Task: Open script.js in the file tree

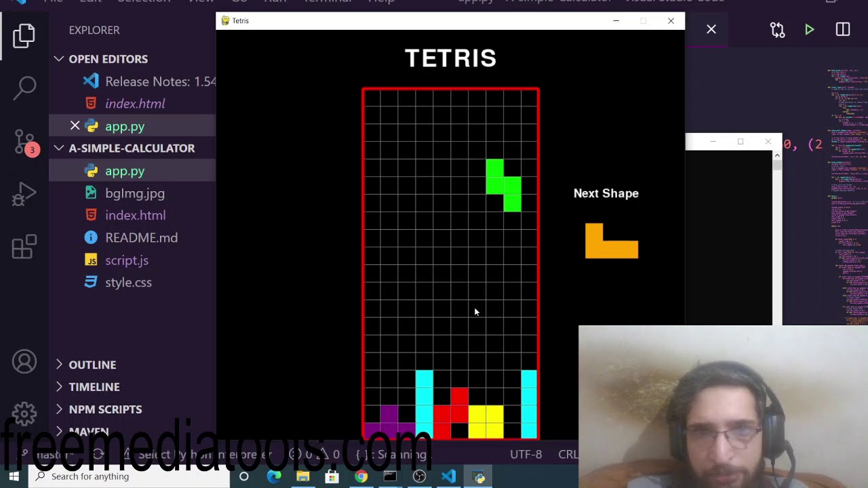Action: [x=132, y=260]
